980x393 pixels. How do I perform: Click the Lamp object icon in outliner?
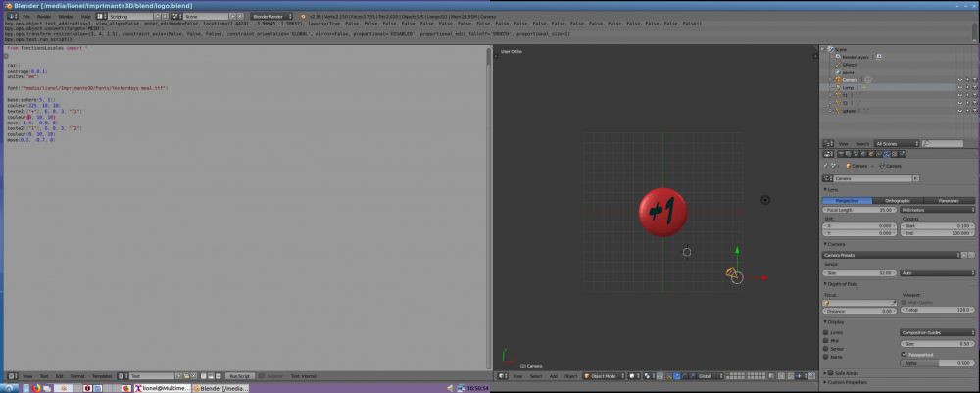(x=838, y=87)
